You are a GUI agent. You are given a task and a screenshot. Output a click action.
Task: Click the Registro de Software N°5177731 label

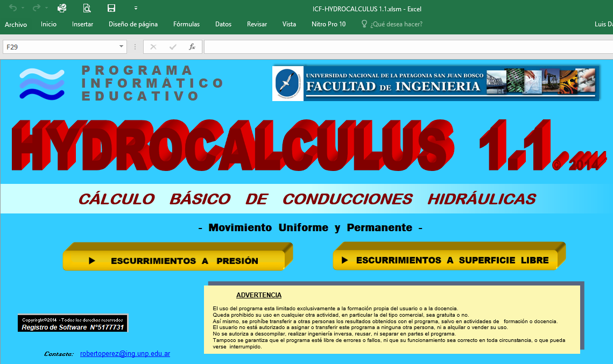(x=73, y=327)
